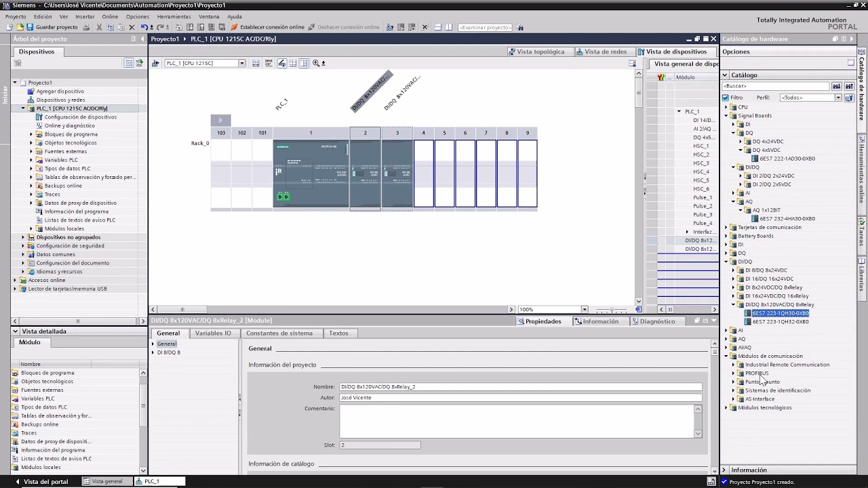This screenshot has width=868, height=488.
Task: Click Ir a vista de redes icon
Action: click(x=155, y=63)
